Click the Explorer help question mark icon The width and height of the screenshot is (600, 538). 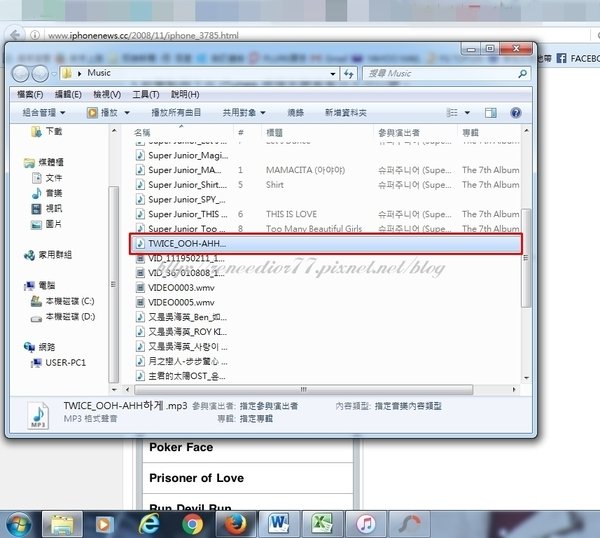point(515,112)
